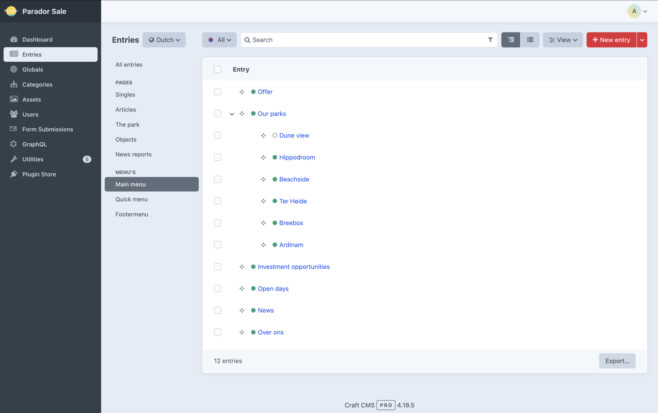Click the move handle for Ardinam
658x413 pixels.
pos(263,245)
